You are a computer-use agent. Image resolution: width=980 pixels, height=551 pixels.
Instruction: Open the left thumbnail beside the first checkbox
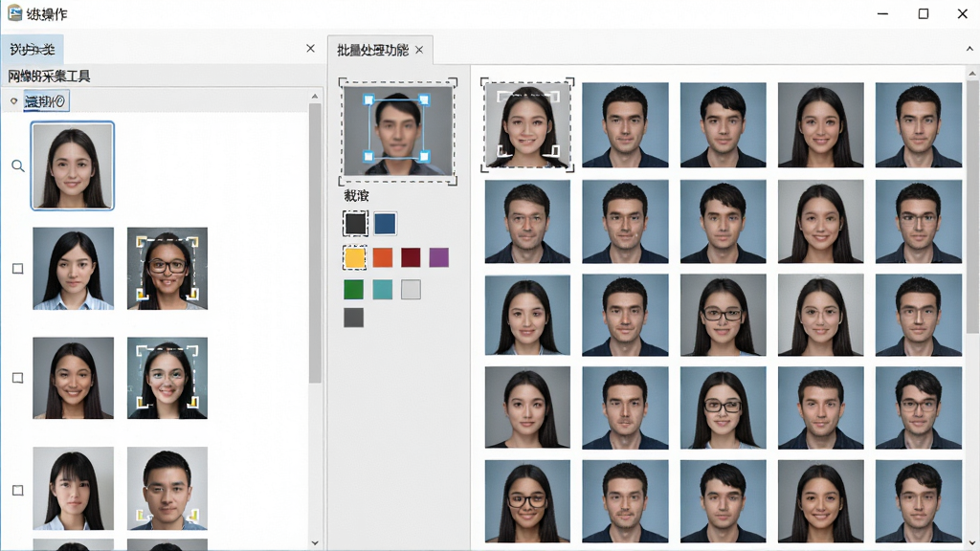pos(73,269)
